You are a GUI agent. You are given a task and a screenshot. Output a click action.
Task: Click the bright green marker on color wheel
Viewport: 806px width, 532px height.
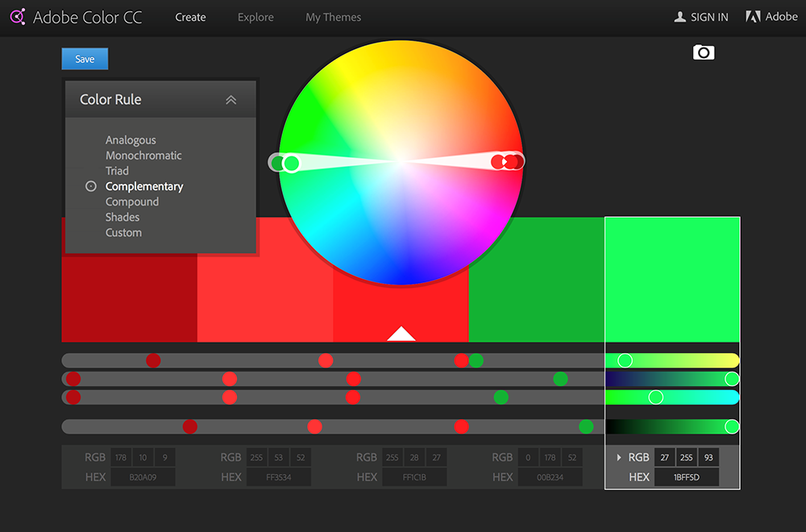[292, 164]
